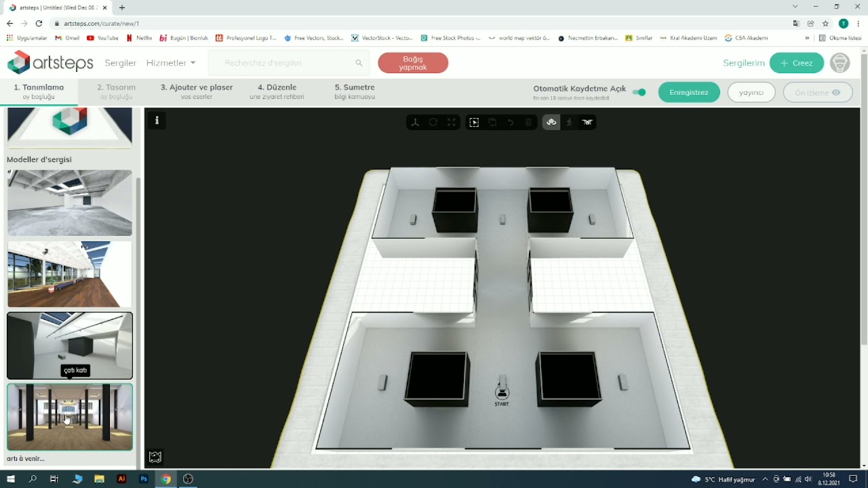The width and height of the screenshot is (868, 488).
Task: Click the artsteps logo
Action: pos(50,62)
